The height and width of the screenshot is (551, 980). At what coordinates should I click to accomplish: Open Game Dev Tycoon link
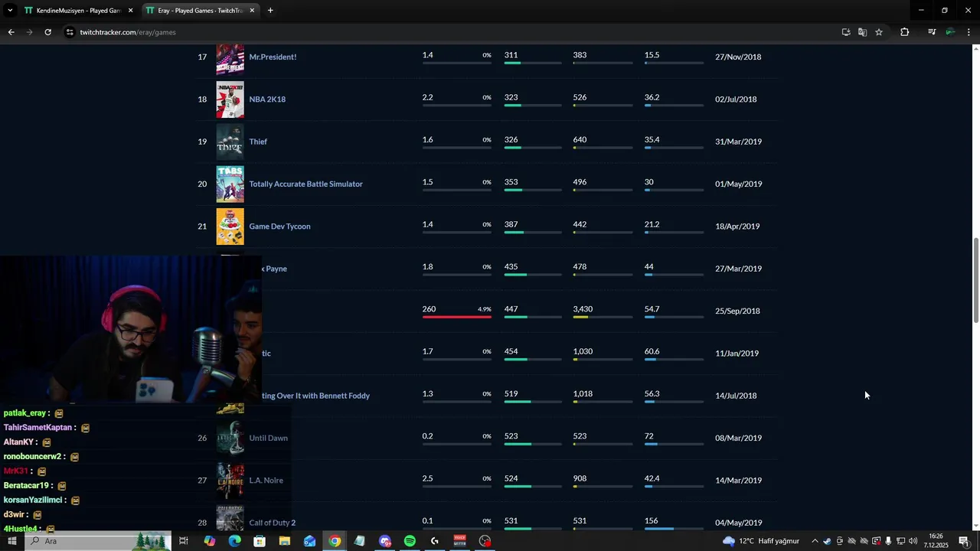click(279, 227)
